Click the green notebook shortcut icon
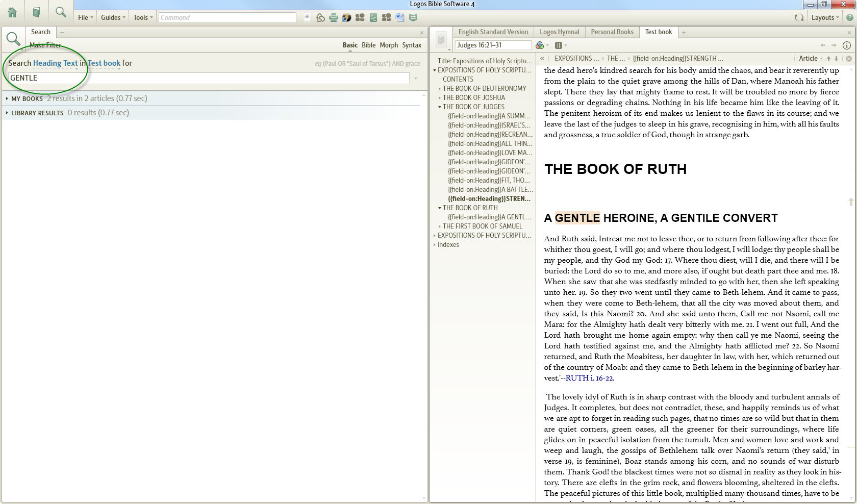 pyautogui.click(x=373, y=17)
